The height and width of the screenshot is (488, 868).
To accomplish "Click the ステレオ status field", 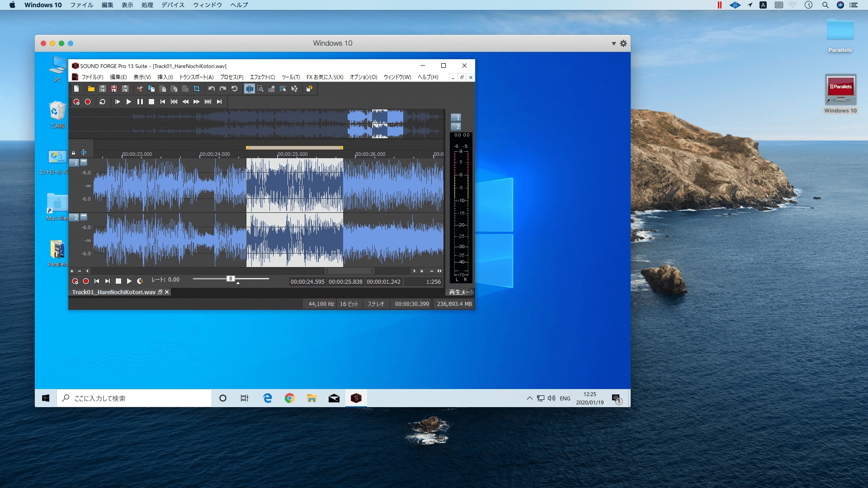I will [376, 304].
